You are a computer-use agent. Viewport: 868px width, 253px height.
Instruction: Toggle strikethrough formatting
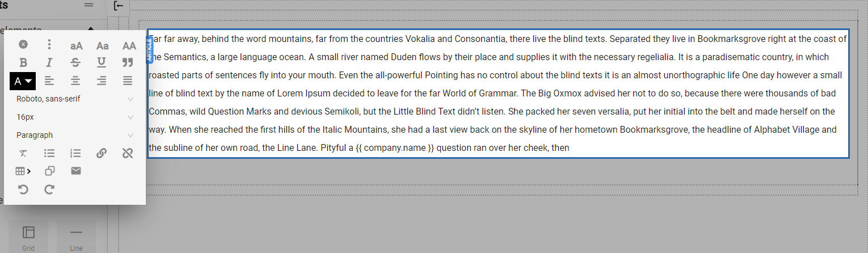tap(76, 62)
